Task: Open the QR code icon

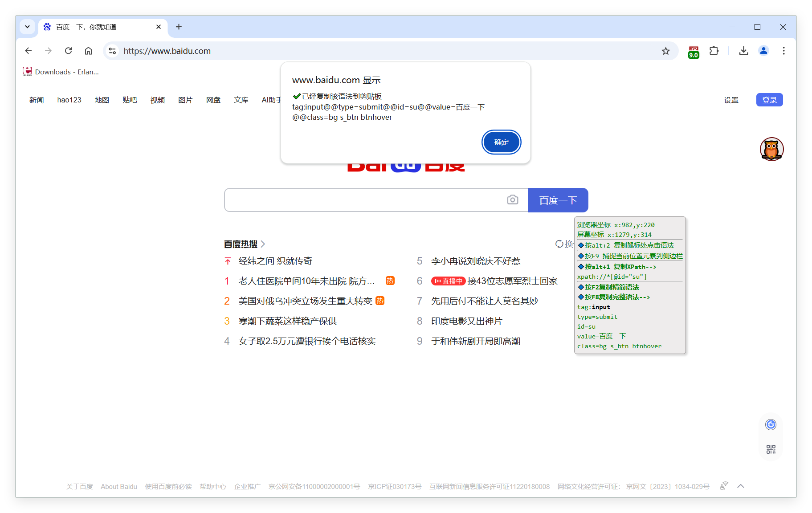Action: 771,449
